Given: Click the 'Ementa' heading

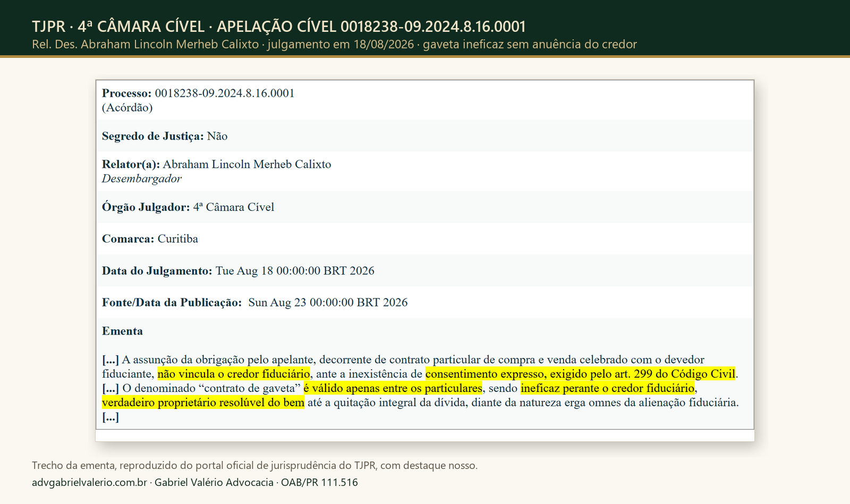Looking at the screenshot, I should pyautogui.click(x=122, y=331).
